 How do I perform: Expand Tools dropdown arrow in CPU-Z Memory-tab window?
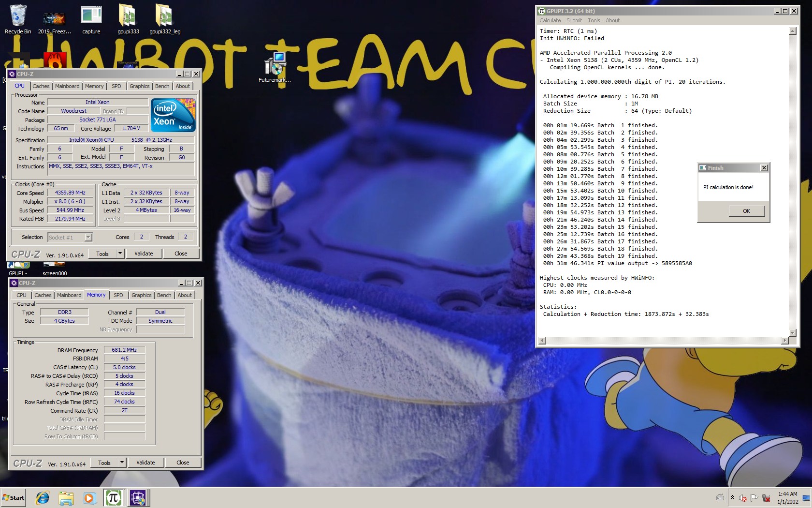(x=122, y=463)
